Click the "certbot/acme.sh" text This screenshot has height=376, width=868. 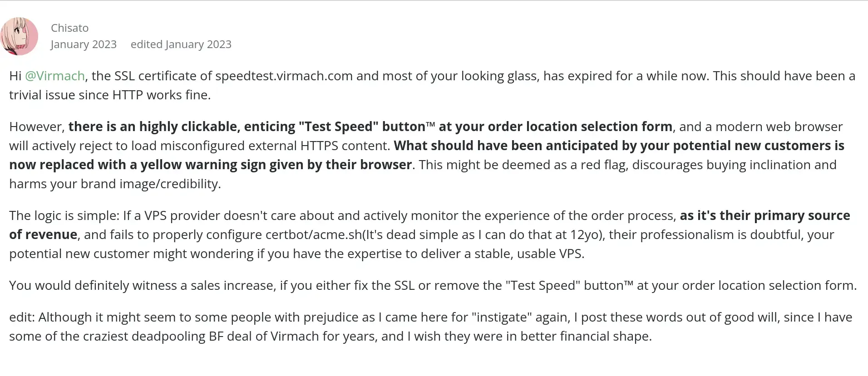(x=313, y=234)
